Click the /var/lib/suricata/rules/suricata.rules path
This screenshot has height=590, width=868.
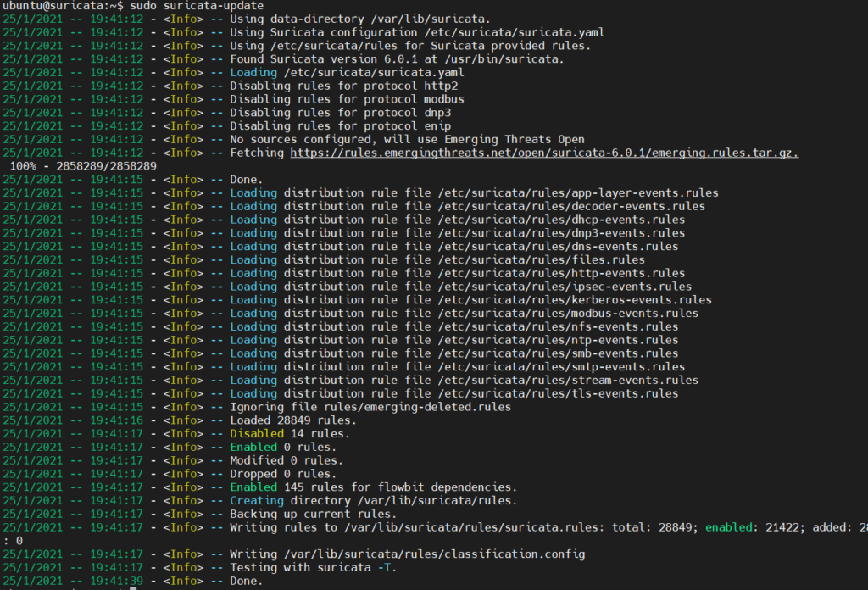point(475,527)
